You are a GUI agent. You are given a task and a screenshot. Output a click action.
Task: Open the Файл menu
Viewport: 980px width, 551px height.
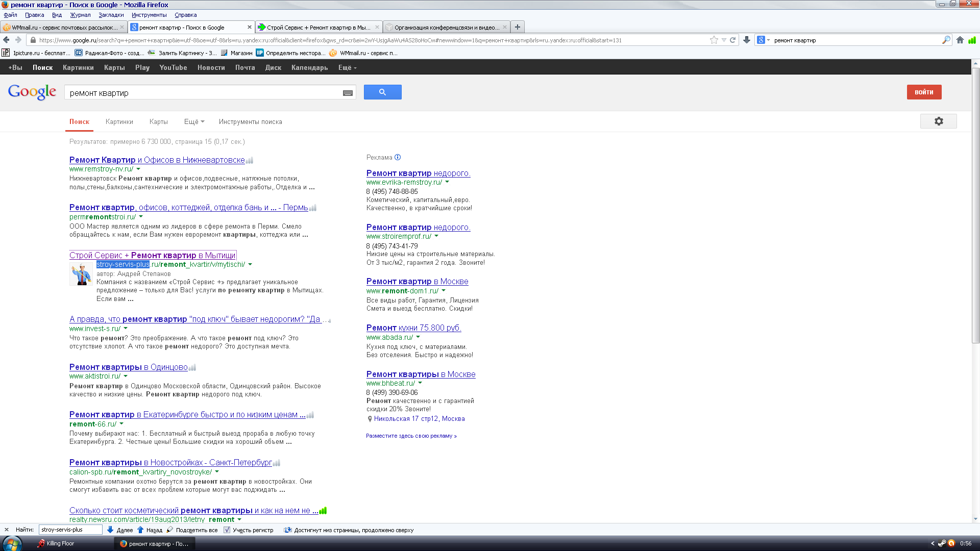click(x=10, y=15)
